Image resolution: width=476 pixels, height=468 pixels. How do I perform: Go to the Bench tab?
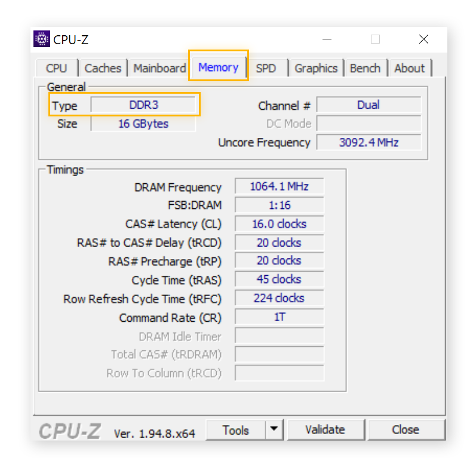[365, 68]
